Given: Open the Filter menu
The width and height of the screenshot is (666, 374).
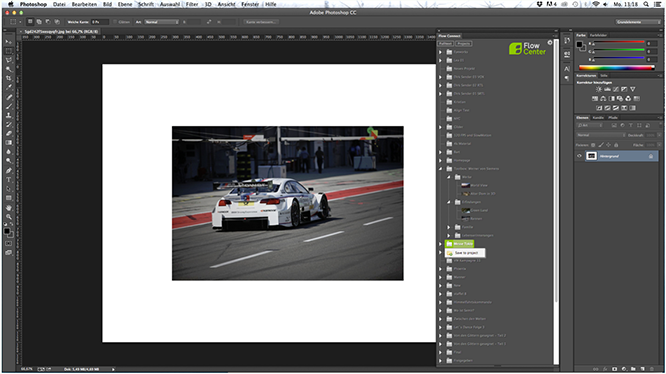Looking at the screenshot, I should pos(192,4).
